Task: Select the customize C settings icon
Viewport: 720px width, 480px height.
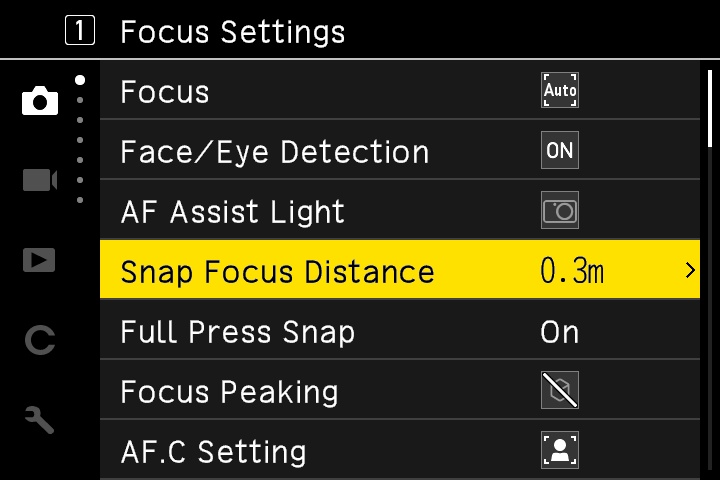Action: tap(40, 340)
